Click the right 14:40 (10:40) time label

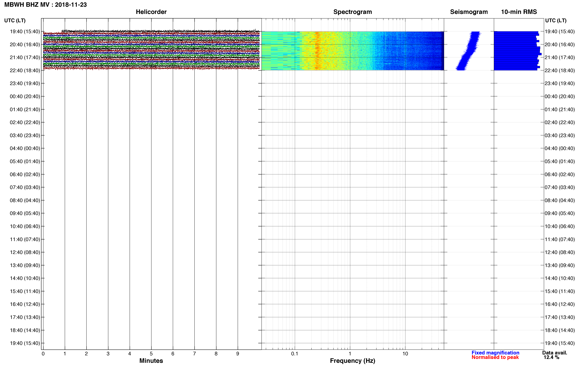(560, 278)
